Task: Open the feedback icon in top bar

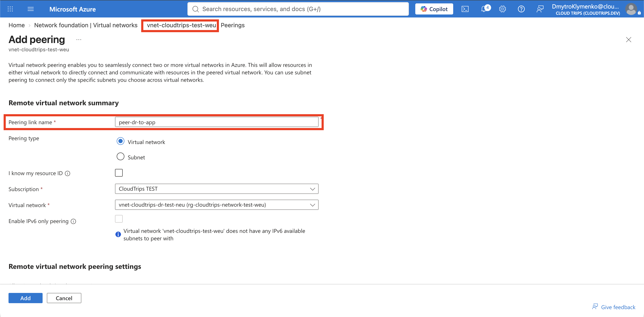Action: coord(540,9)
